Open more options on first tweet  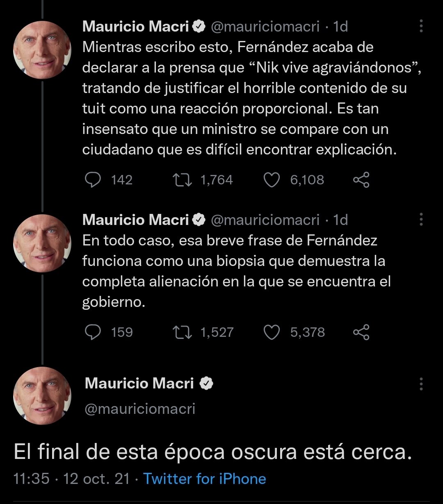point(421,26)
